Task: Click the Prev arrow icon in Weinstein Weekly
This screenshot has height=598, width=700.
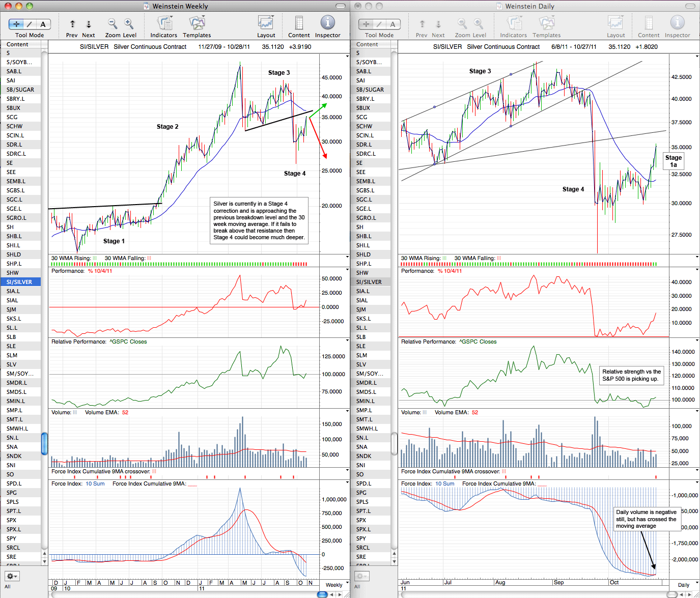Action: coord(72,24)
